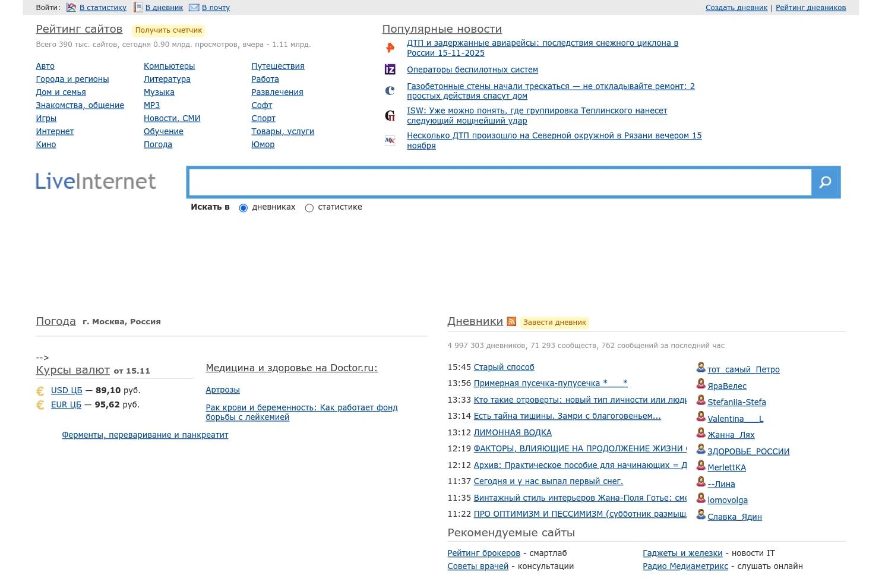Click the МК newspaper favicon
Viewport: 882px width, 588px height.
point(390,140)
